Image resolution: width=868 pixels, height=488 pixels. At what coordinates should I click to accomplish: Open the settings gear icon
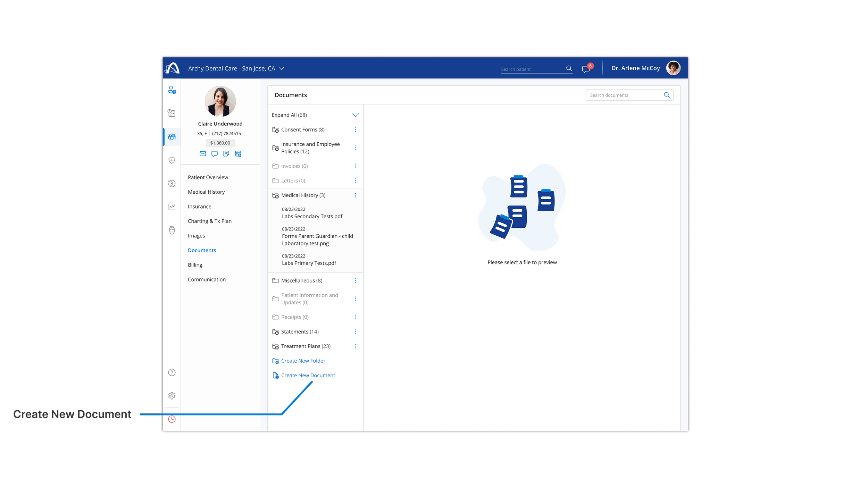pos(172,396)
